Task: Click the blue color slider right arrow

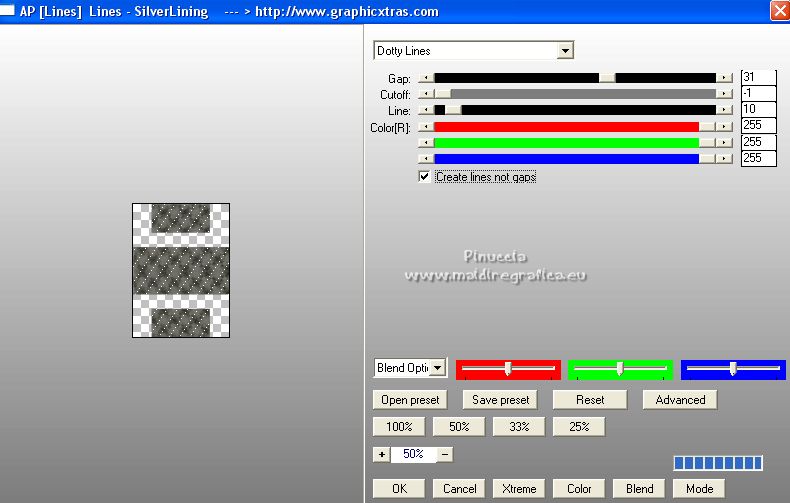Action: [724, 159]
